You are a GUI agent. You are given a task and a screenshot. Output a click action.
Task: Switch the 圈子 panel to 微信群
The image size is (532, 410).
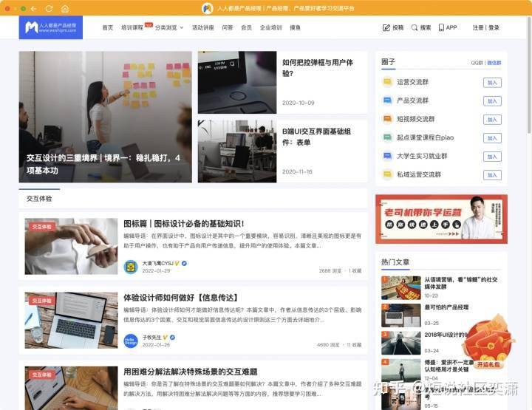pos(494,63)
